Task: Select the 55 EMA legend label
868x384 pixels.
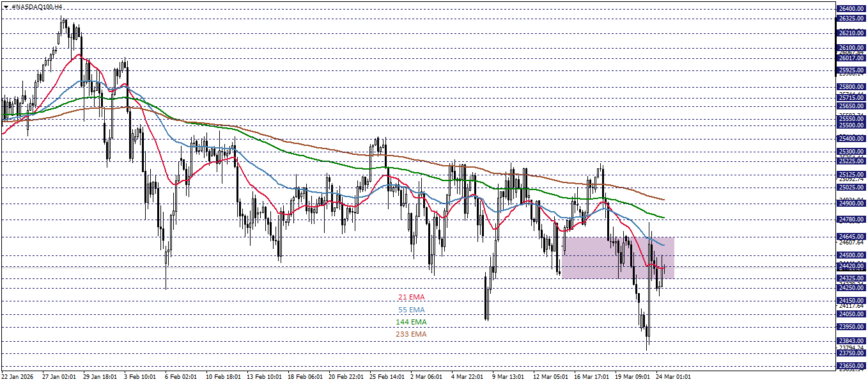Action: click(x=411, y=309)
